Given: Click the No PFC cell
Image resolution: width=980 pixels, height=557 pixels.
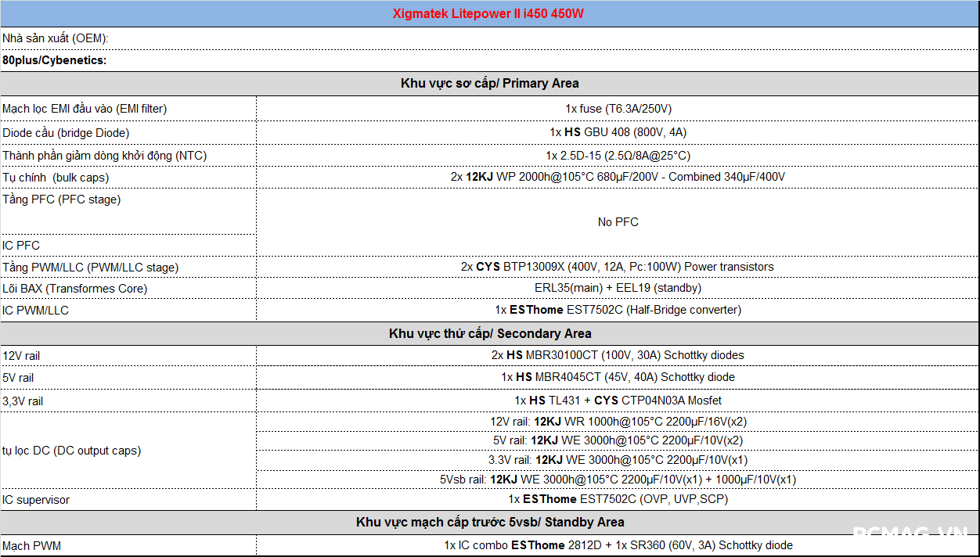Looking at the screenshot, I should point(618,222).
